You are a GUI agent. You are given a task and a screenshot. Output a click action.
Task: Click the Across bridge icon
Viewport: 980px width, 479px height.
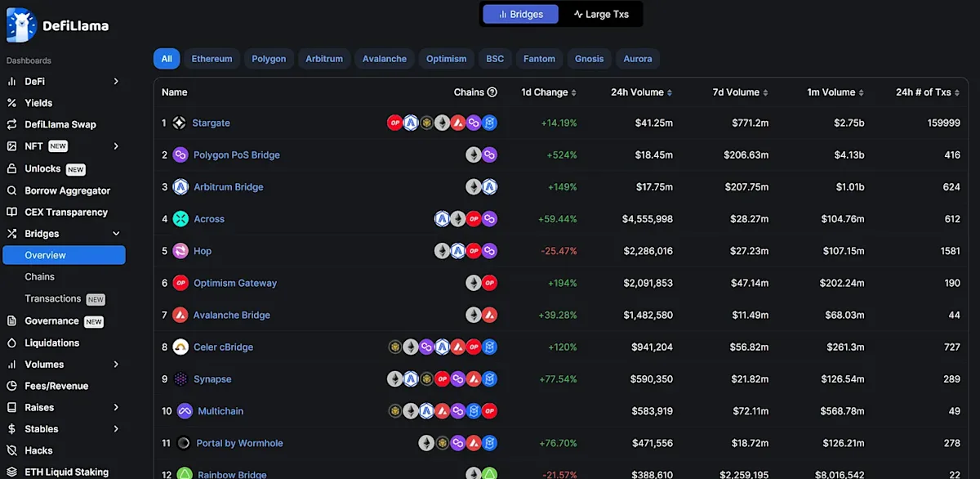pyautogui.click(x=180, y=219)
